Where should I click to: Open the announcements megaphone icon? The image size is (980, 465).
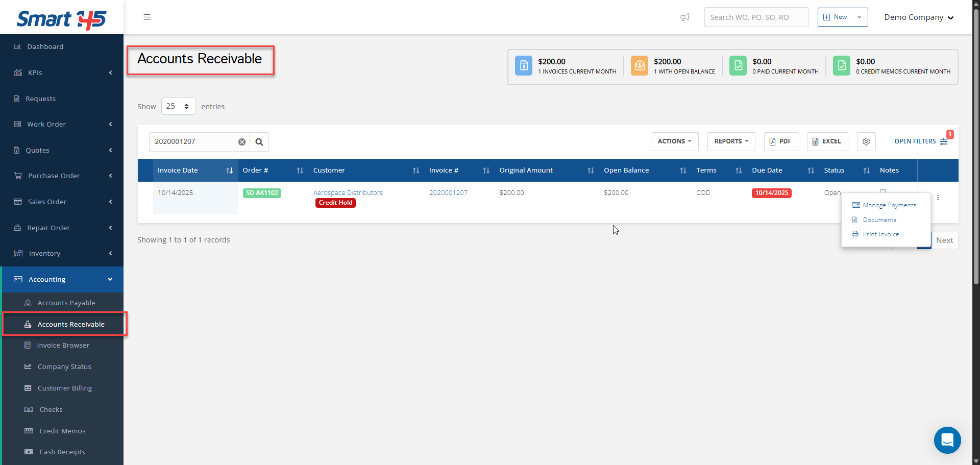[685, 17]
